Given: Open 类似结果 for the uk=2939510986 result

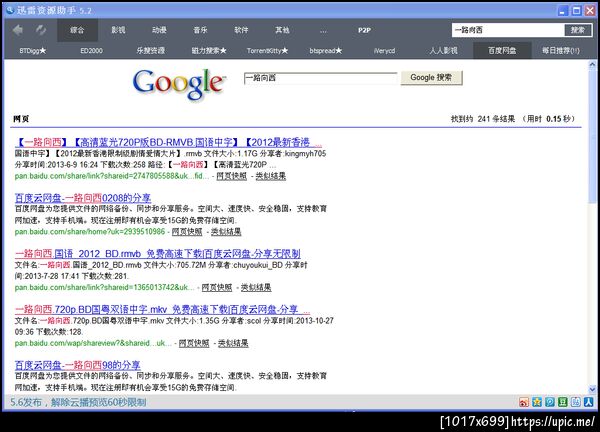Looking at the screenshot, I should click(x=226, y=231).
